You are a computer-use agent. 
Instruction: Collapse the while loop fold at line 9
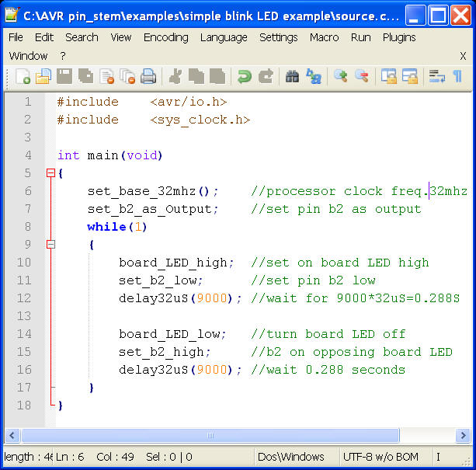point(50,245)
